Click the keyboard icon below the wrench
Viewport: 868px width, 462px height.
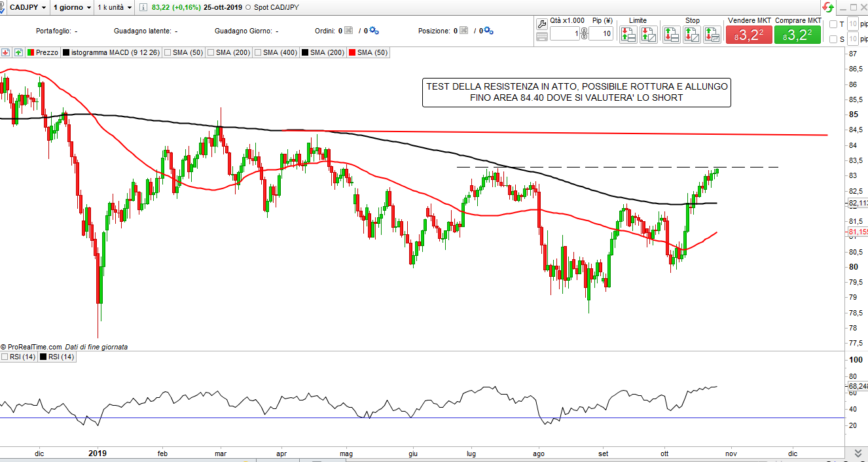click(541, 37)
